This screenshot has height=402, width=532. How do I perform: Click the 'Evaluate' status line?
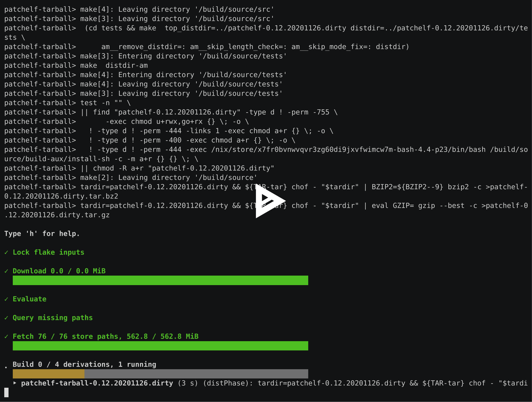tap(30, 299)
